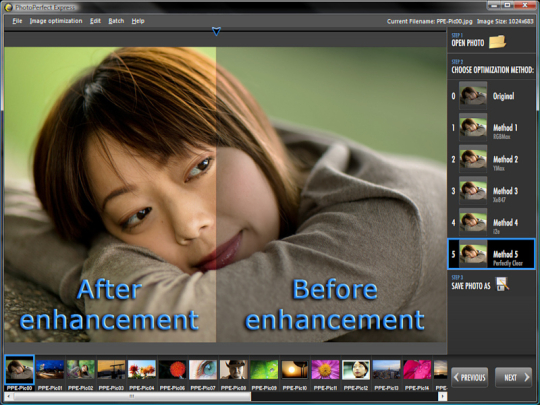Click the thumbnail strip scrollbar thumb
The height and width of the screenshot is (405, 540).
[132, 396]
